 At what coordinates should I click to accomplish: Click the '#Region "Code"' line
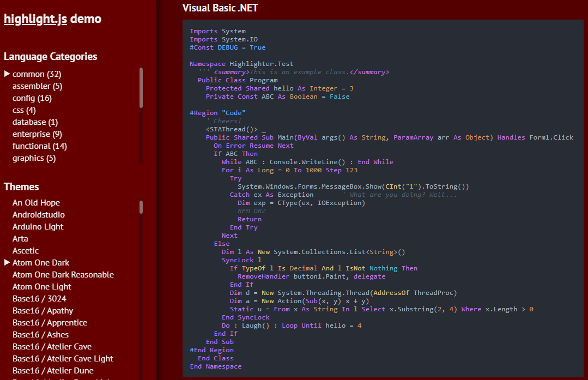[x=217, y=113]
